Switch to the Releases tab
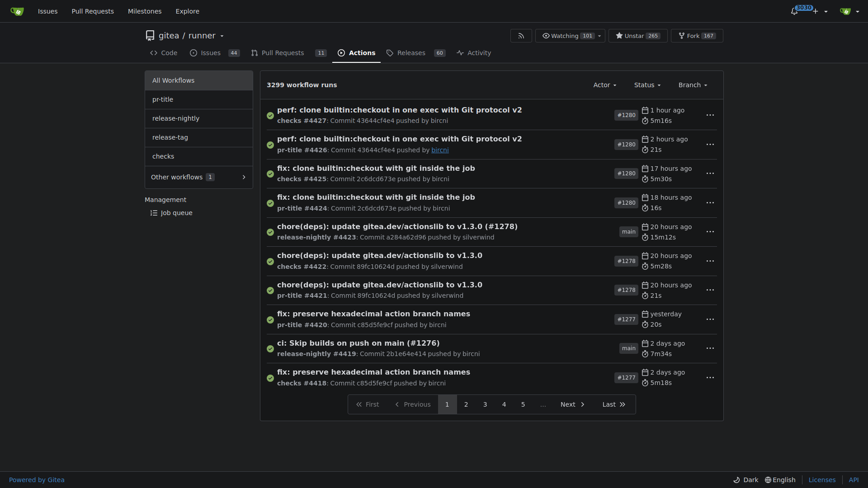The height and width of the screenshot is (488, 868). [416, 53]
